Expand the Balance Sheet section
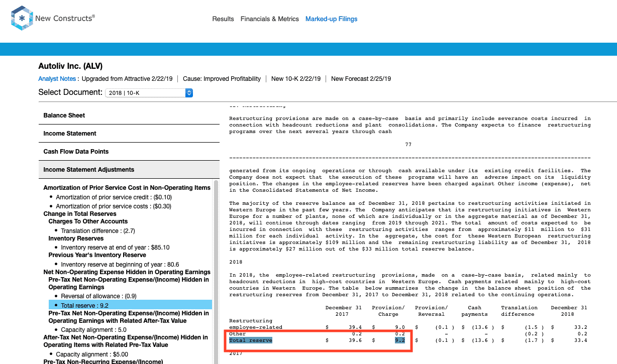Screen dimensions: 617x364 [129, 115]
